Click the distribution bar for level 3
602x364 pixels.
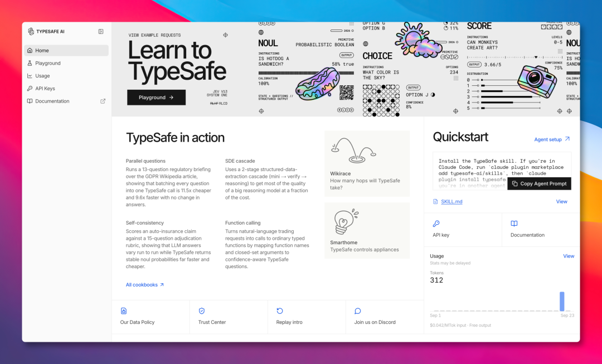click(506, 97)
